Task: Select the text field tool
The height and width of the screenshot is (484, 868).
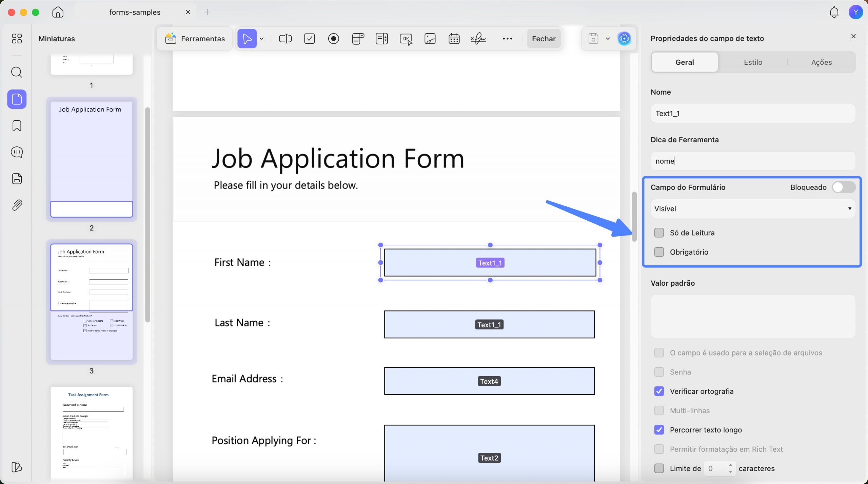Action: pos(285,39)
